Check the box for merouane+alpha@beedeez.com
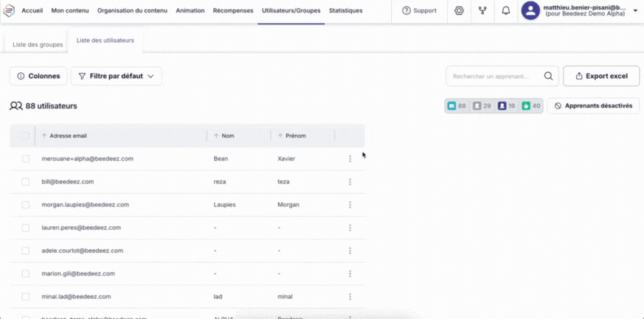644x319 pixels. pos(26,159)
